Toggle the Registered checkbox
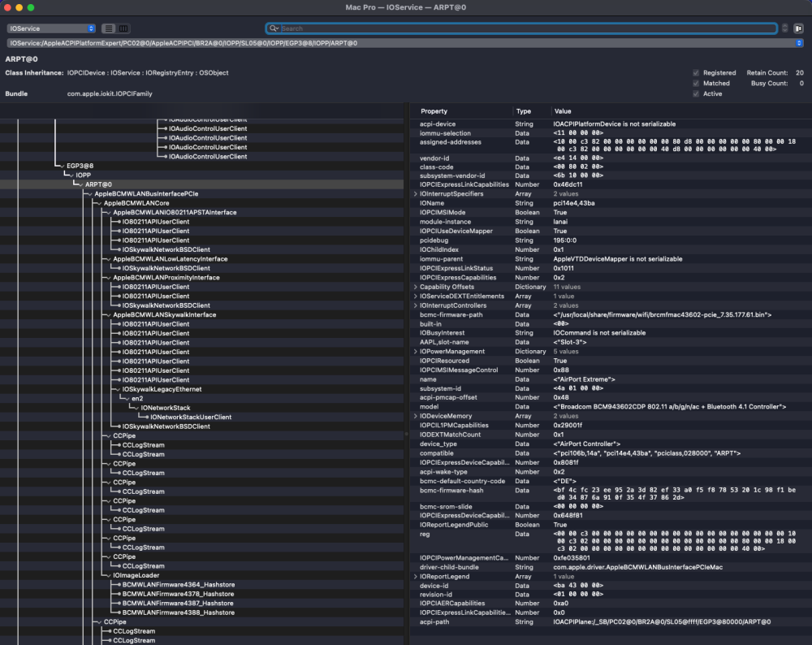 696,73
